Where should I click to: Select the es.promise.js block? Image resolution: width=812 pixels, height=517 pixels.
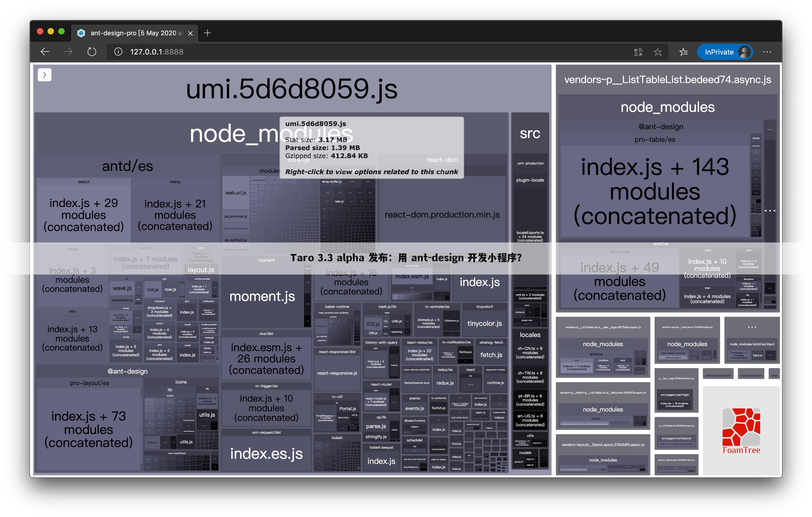(236, 216)
